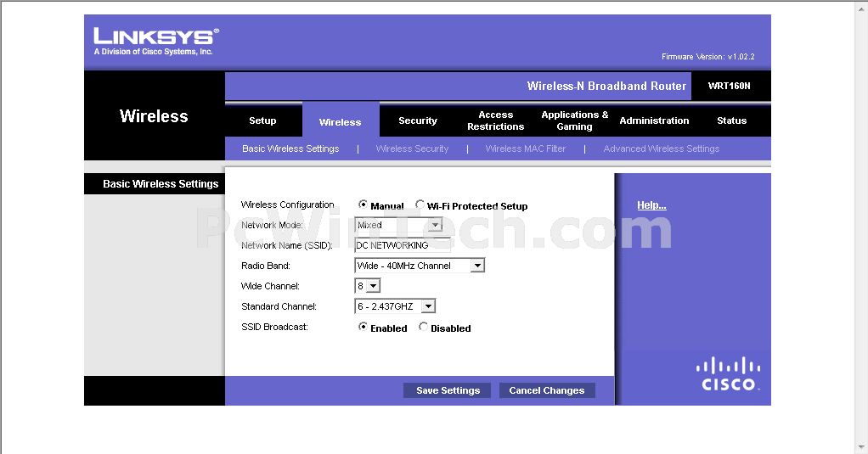Click the 'Wireless Configuration' label
Image resolution: width=868 pixels, height=454 pixels.
tap(287, 205)
